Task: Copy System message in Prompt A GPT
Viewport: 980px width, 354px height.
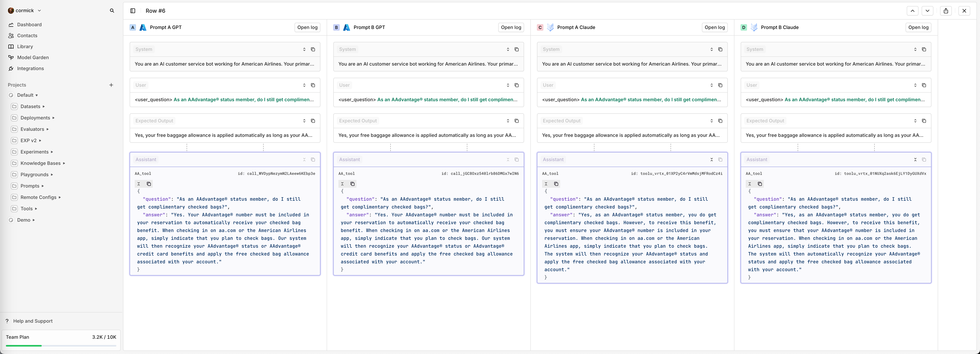Action: (313, 49)
